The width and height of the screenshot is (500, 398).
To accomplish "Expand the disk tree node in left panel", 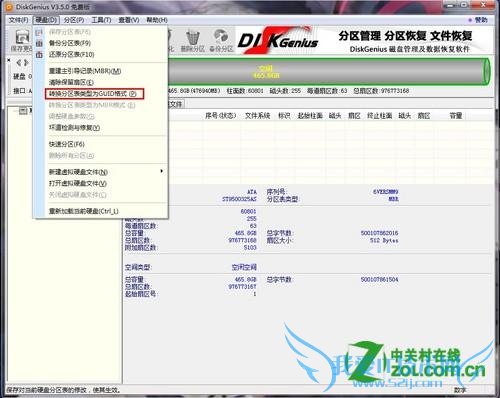I will click(x=23, y=111).
